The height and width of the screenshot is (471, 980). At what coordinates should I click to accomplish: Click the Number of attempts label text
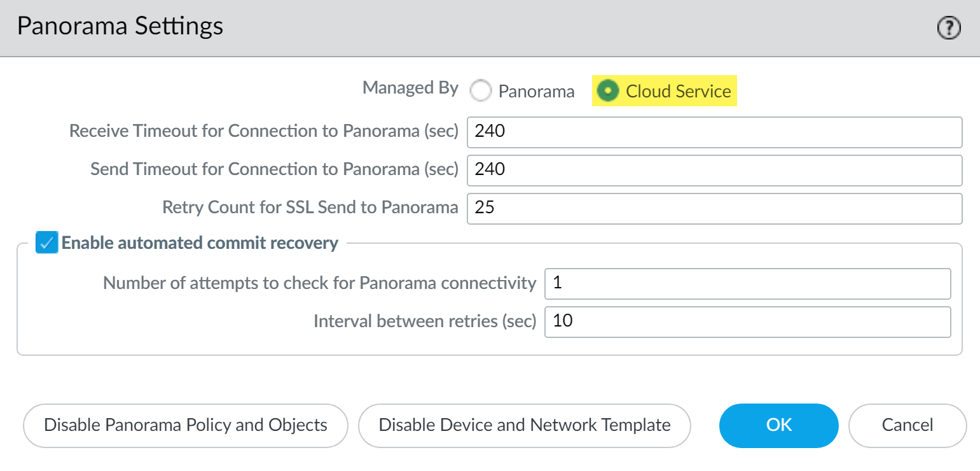pos(319,283)
